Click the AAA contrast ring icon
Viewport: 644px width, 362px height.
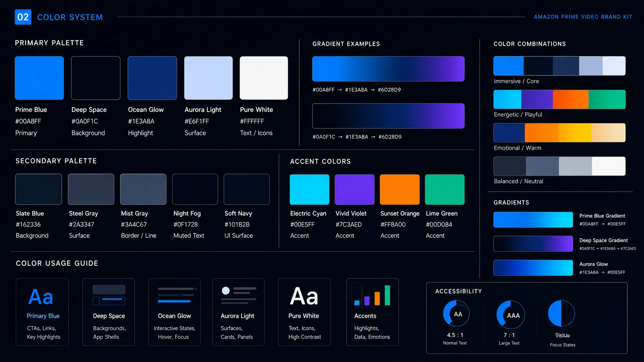coord(511,315)
